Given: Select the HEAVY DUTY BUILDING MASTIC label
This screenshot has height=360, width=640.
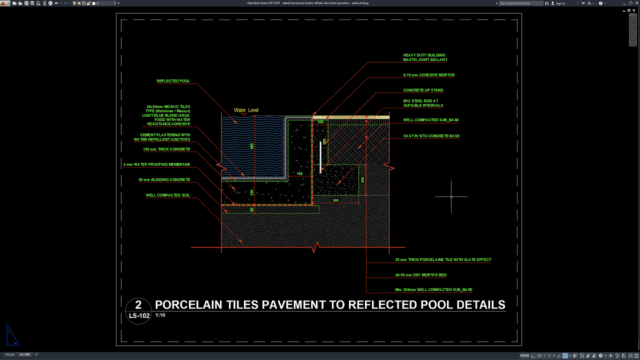Looking at the screenshot, I should pyautogui.click(x=425, y=57).
